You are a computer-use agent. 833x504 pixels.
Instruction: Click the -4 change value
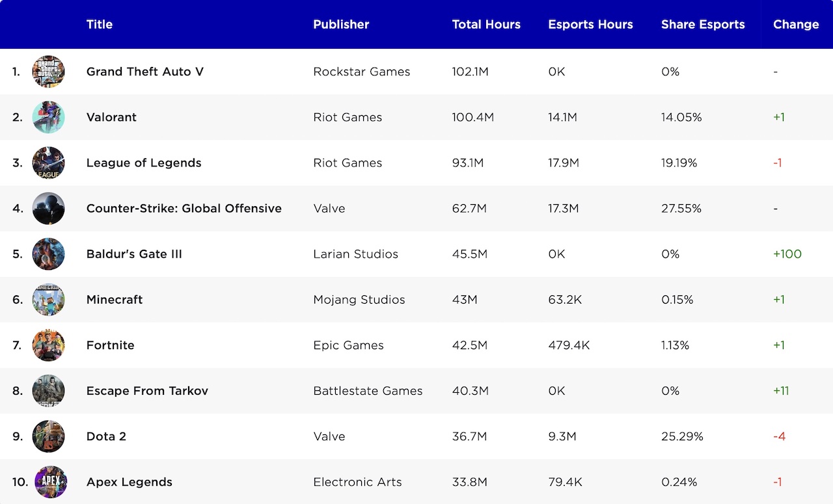tap(780, 436)
